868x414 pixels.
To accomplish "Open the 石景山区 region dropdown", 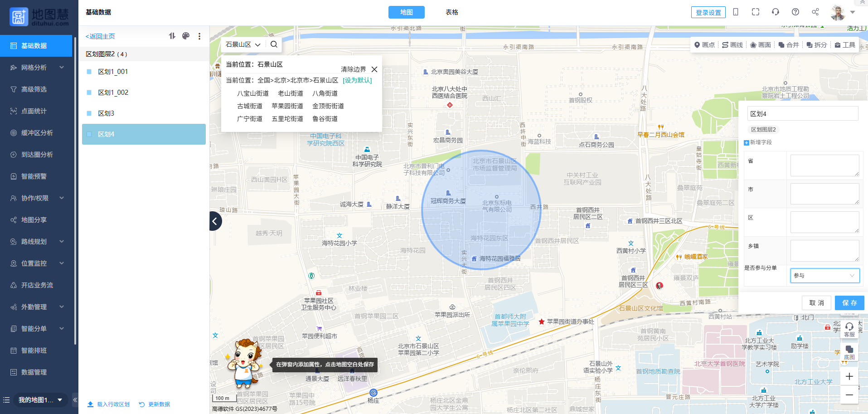I will 243,44.
